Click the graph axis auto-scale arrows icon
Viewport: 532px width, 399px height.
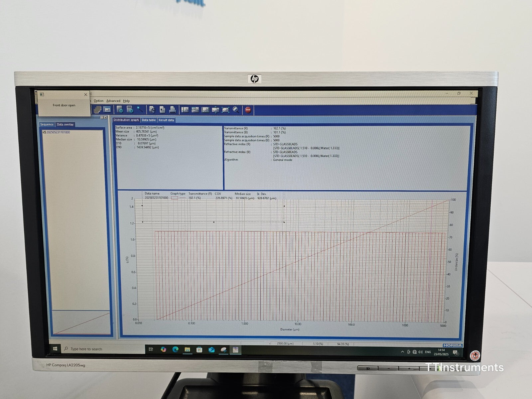click(x=216, y=110)
